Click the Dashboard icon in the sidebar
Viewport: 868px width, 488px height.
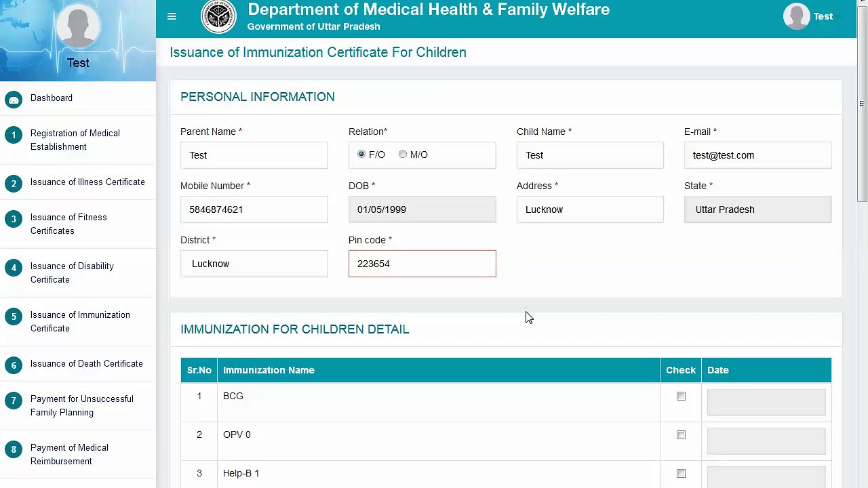[x=14, y=100]
